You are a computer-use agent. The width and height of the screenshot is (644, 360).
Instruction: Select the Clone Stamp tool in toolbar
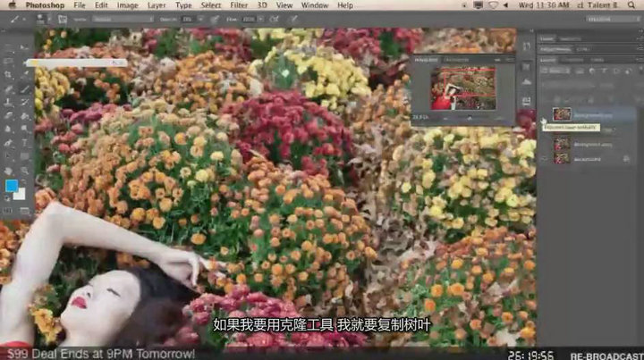(x=10, y=102)
